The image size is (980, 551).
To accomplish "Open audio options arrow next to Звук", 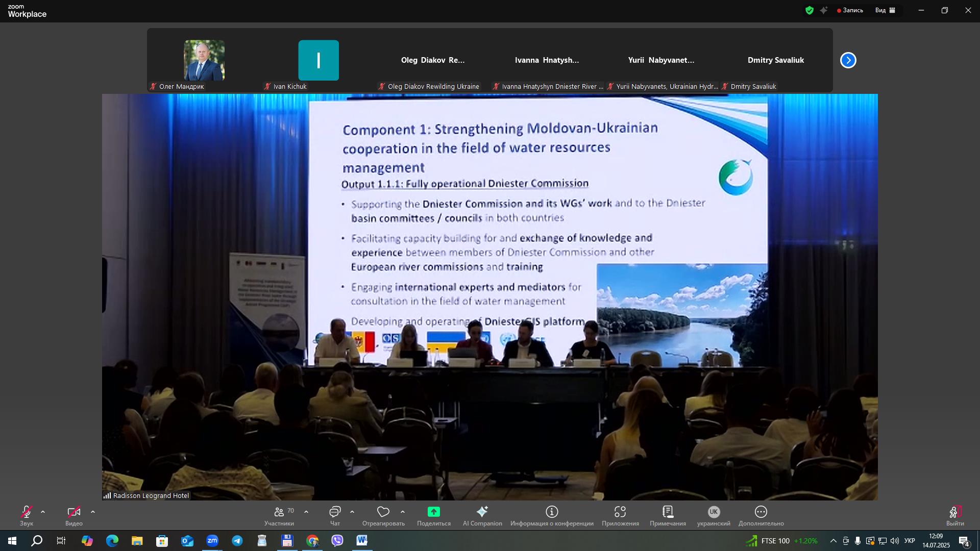I will 43,512.
